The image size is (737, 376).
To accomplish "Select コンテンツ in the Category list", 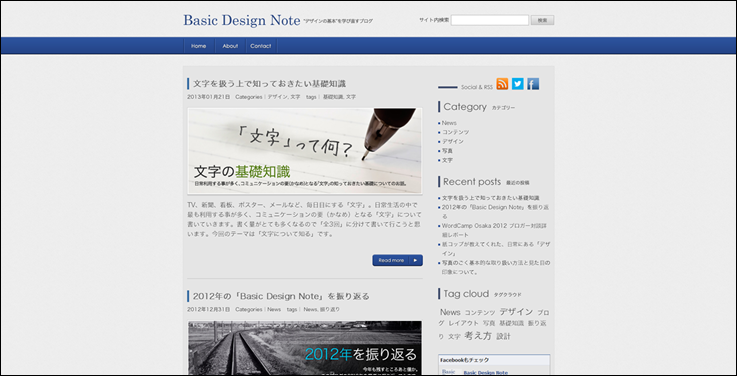I will pyautogui.click(x=455, y=132).
